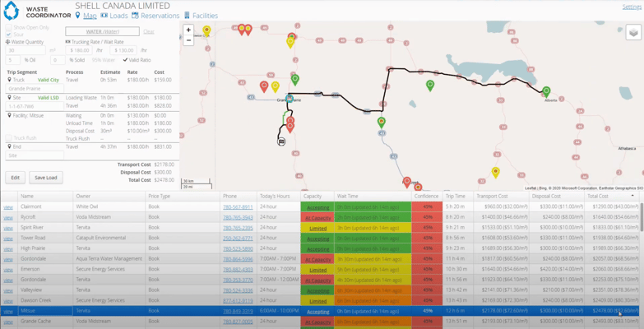Screen dimensions: 644x329
Task: Click the End site input field
Action: point(35,155)
